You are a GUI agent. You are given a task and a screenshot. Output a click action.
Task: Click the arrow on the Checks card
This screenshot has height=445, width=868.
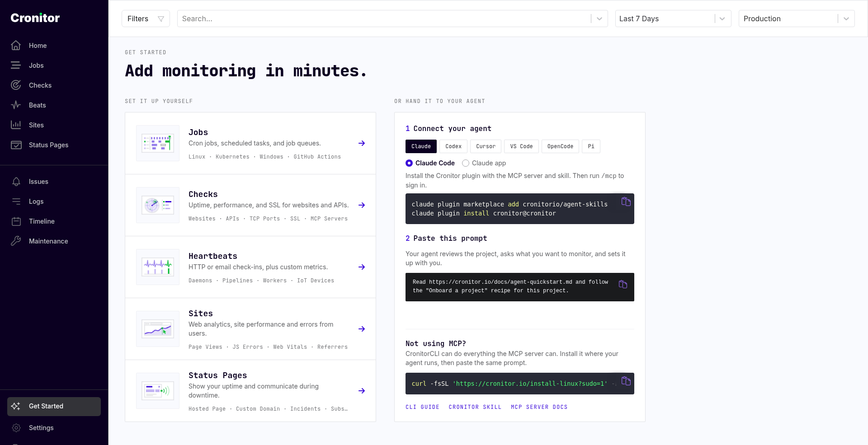click(362, 205)
